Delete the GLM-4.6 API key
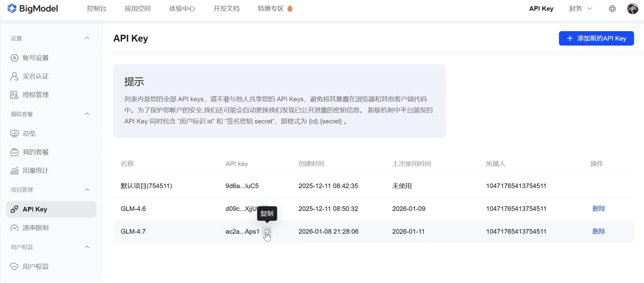This screenshot has height=283, width=644. (598, 209)
